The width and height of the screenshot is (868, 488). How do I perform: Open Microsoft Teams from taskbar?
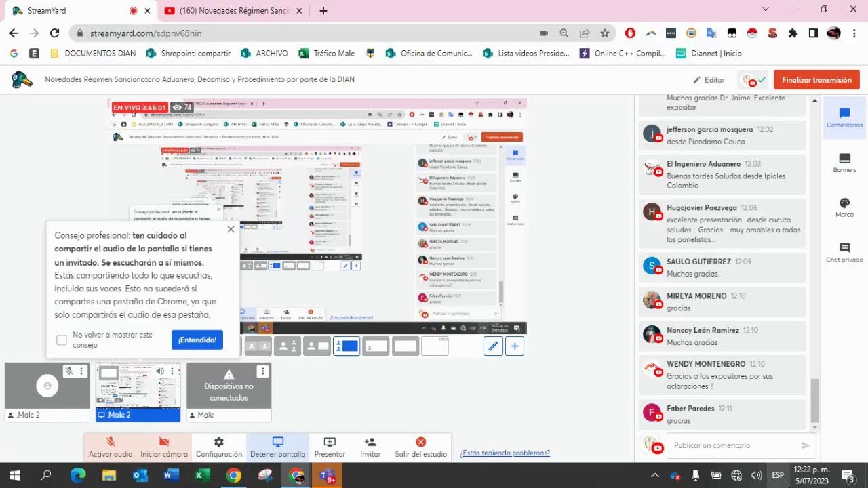[x=328, y=475]
